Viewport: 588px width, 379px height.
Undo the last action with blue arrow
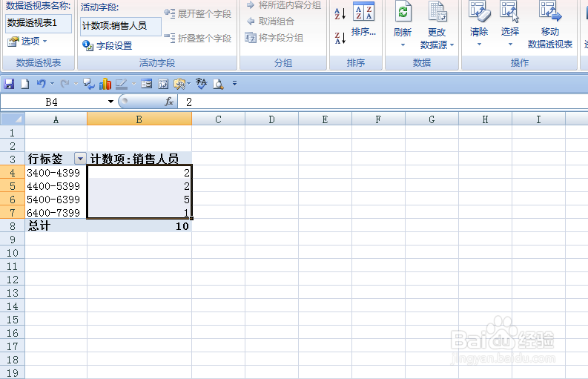click(x=42, y=83)
